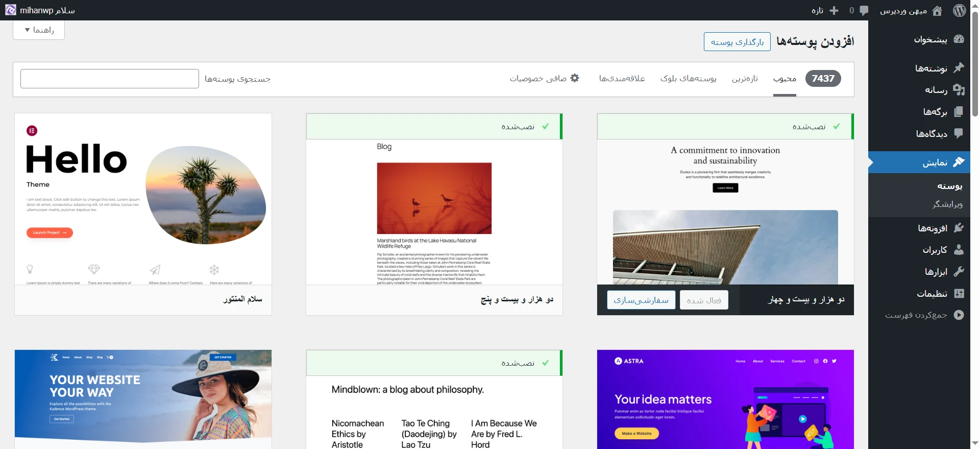This screenshot has width=980, height=449.
Task: Switch to the محبوب tab
Action: (x=785, y=79)
